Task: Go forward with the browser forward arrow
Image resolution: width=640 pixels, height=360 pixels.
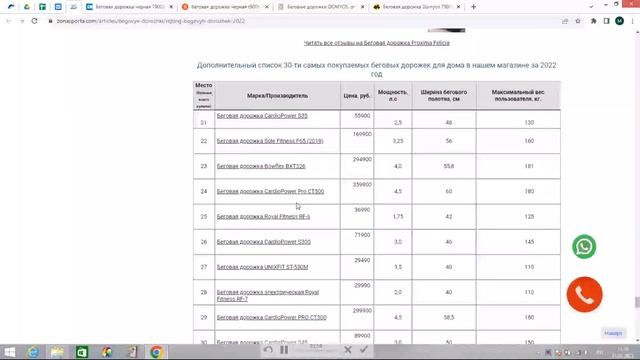Action: tap(21, 21)
